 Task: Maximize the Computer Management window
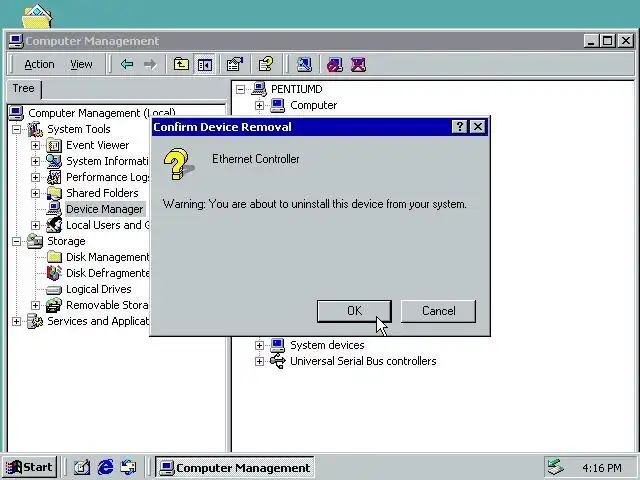(x=608, y=41)
